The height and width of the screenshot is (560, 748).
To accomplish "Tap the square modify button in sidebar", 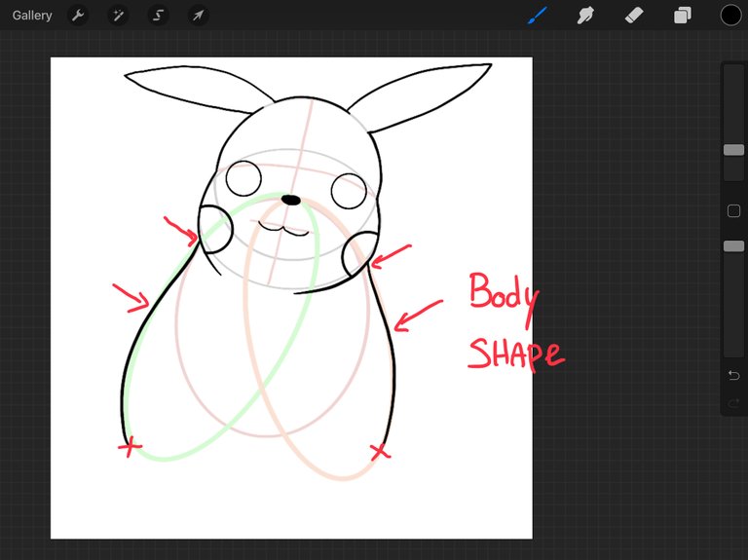I will coord(733,210).
